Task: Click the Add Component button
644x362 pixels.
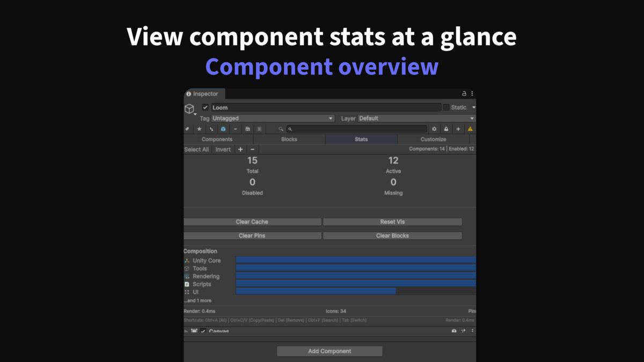Action: (x=329, y=351)
